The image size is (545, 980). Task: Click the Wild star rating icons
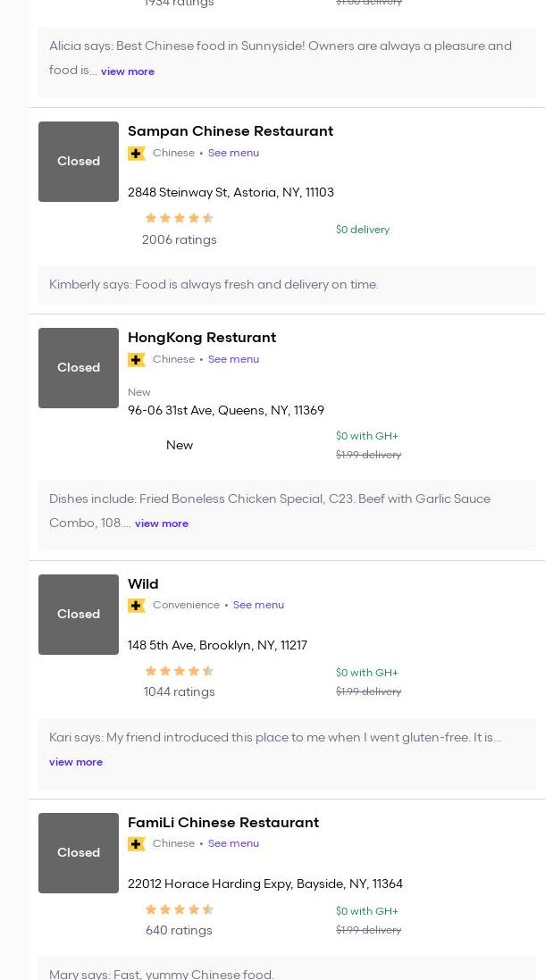coord(179,671)
